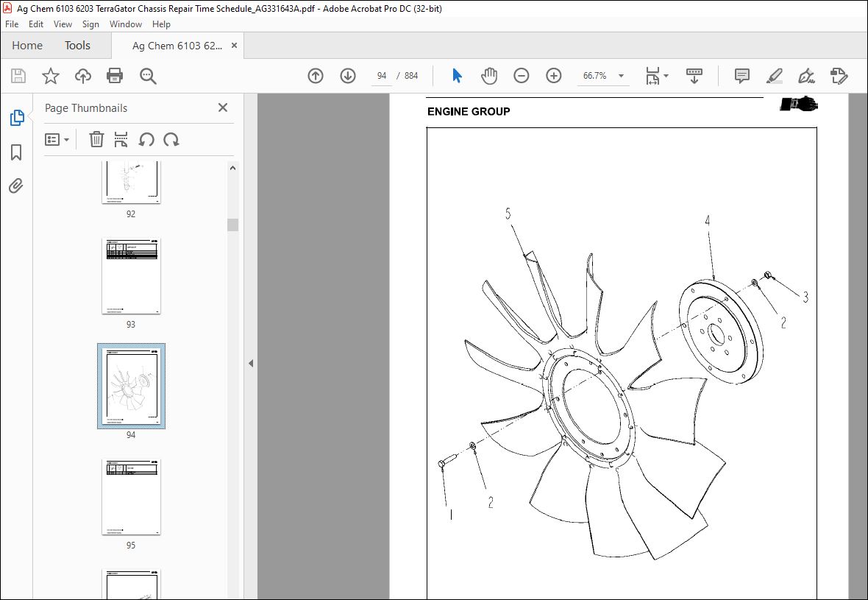The height and width of the screenshot is (600, 868).
Task: Zoom out with the minus button
Action: tap(522, 76)
